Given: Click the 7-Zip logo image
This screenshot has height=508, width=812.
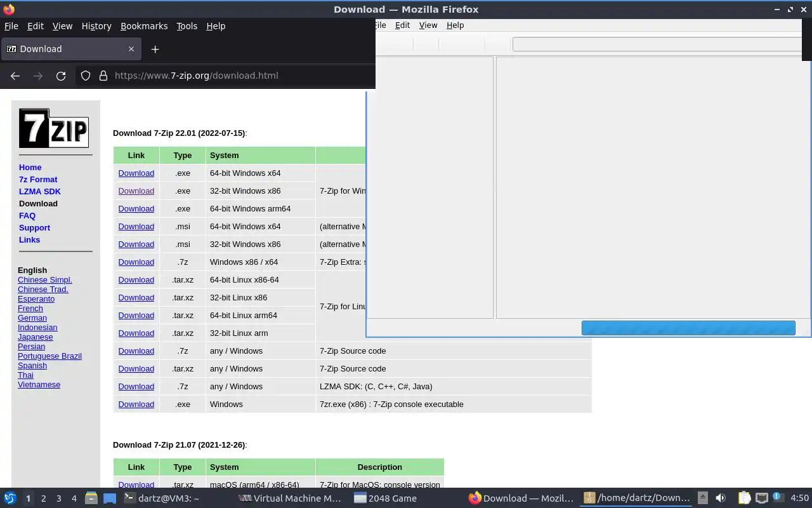Looking at the screenshot, I should click(x=54, y=128).
